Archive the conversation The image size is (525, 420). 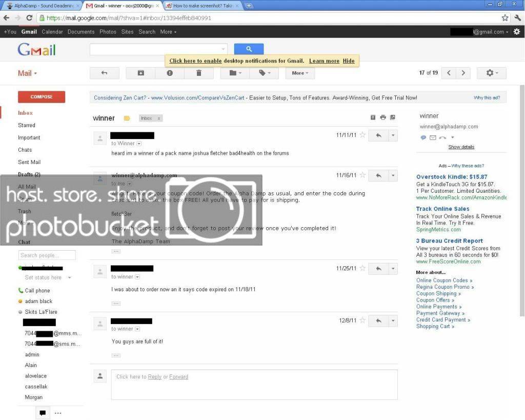point(140,73)
